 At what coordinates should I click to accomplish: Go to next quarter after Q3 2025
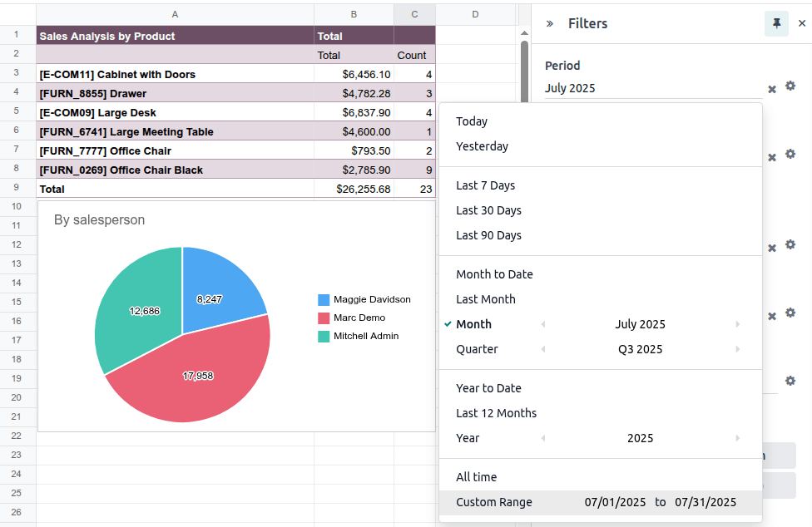(x=737, y=349)
